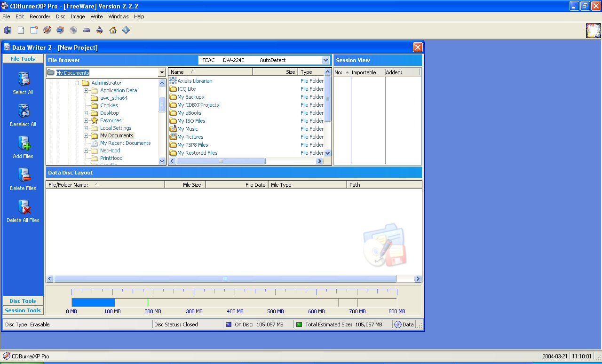
Task: Click the Deselect All icon
Action: tap(23, 111)
